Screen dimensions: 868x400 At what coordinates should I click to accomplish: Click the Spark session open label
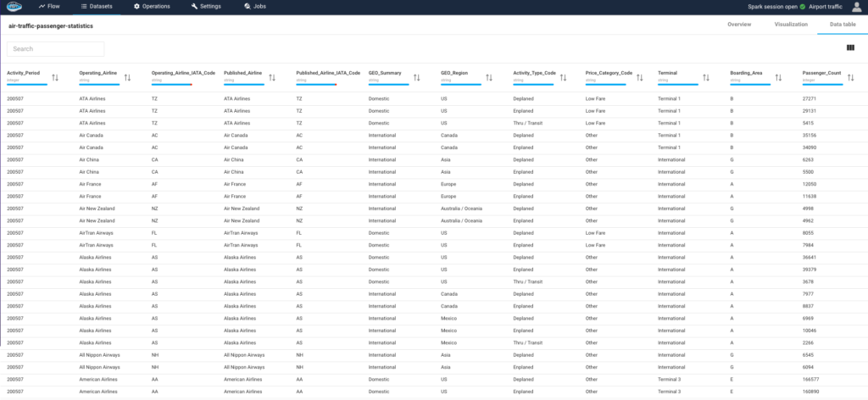(x=773, y=7)
